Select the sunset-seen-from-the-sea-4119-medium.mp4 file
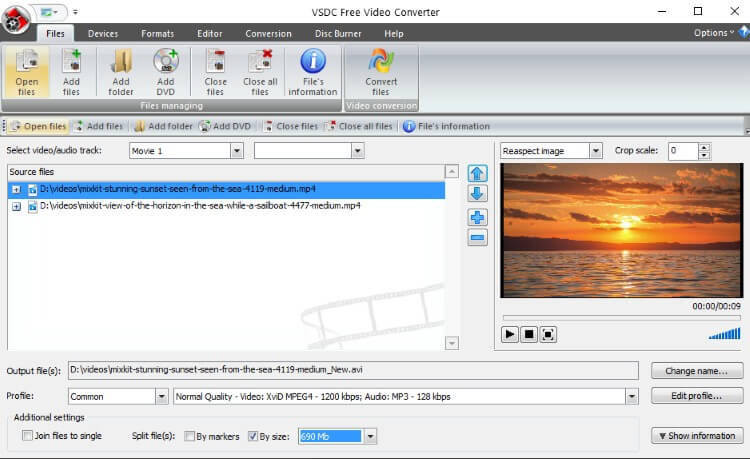Screen dimensions: 750x459 [177, 189]
